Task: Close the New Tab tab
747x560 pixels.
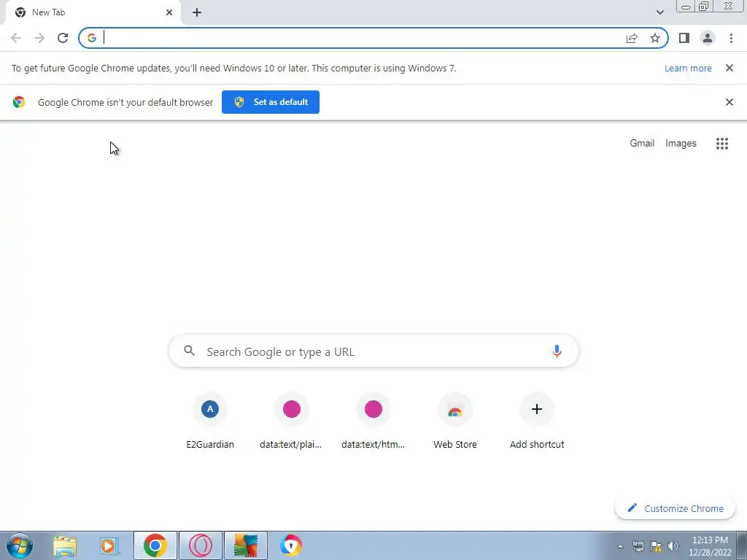Action: [x=169, y=12]
